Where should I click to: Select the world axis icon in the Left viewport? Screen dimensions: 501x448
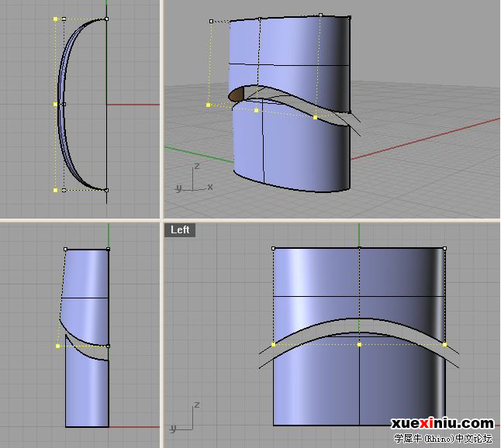click(x=185, y=418)
